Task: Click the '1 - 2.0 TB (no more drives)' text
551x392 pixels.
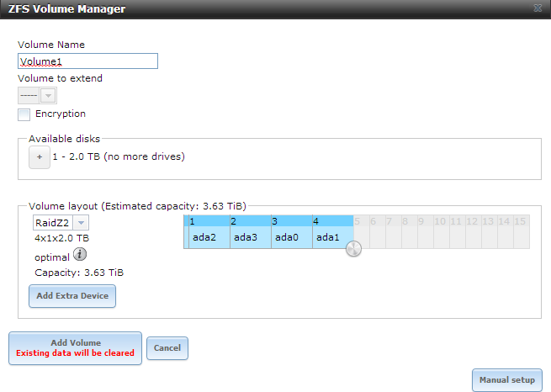Action: pyautogui.click(x=119, y=156)
